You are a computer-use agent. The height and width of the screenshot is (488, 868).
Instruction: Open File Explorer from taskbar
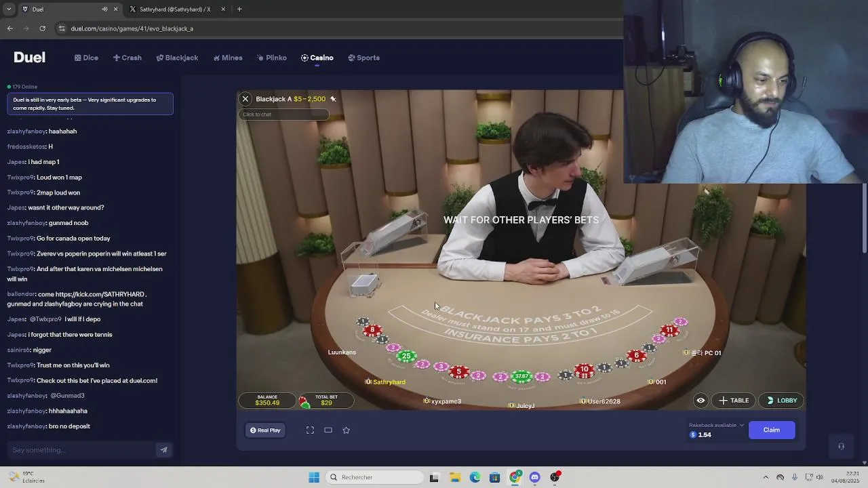pos(454,477)
